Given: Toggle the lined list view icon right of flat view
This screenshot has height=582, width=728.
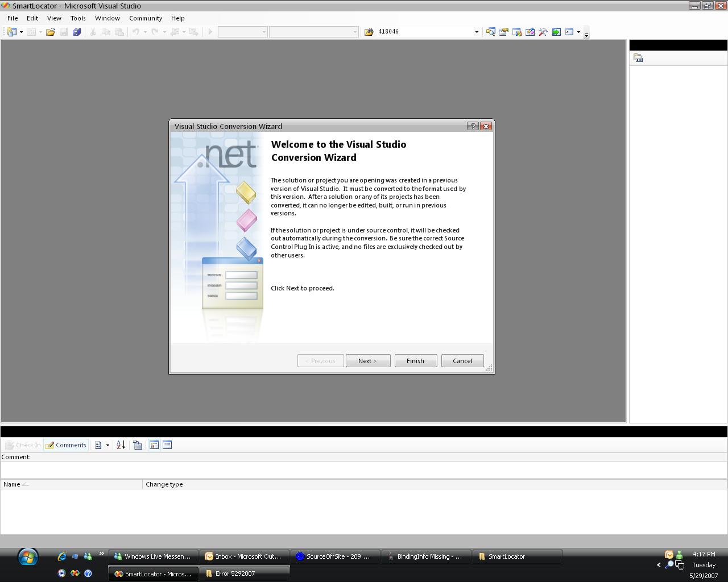Looking at the screenshot, I should coord(167,445).
